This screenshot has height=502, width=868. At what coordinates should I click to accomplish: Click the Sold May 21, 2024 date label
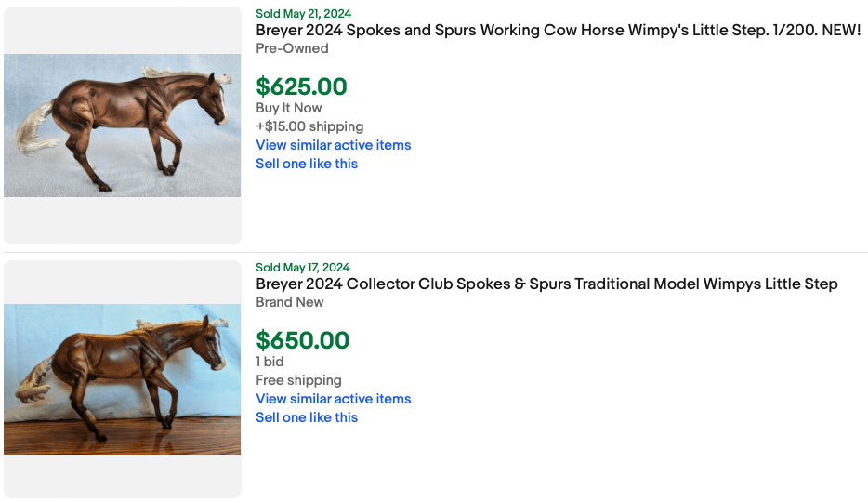click(302, 13)
